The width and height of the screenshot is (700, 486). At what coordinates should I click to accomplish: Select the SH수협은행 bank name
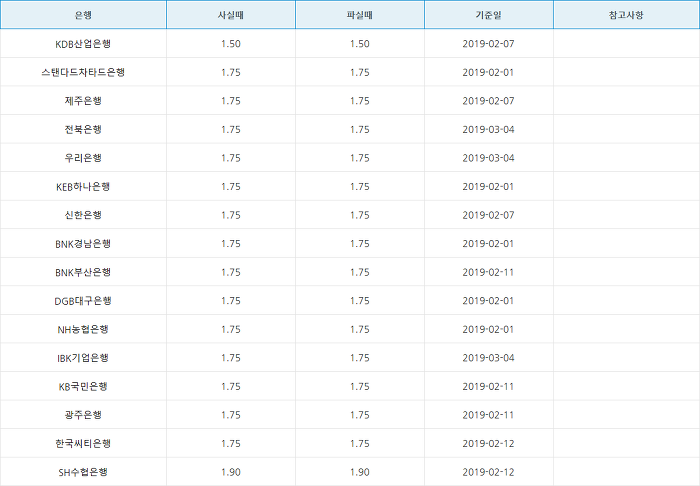[x=83, y=472]
